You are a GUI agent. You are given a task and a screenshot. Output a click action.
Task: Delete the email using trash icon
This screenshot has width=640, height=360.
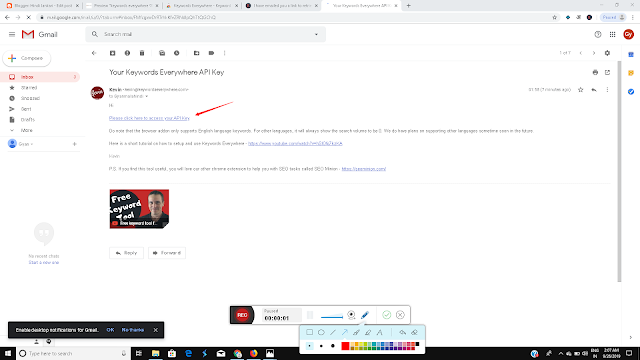coord(142,53)
